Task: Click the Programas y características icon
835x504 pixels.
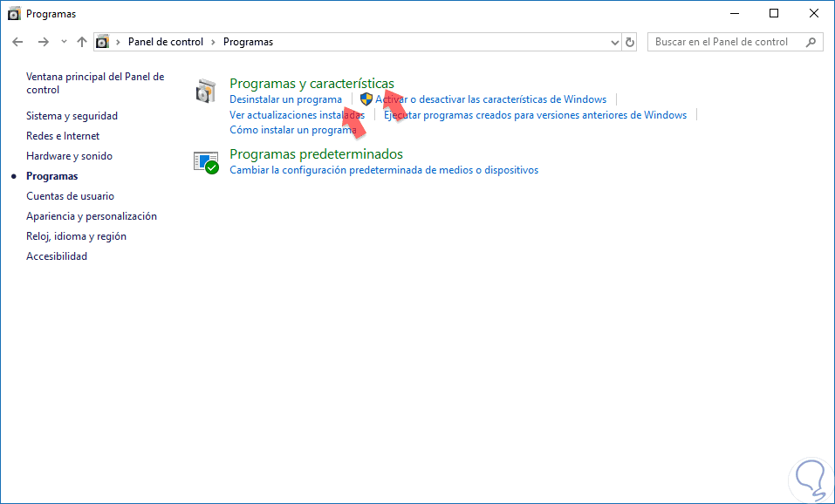Action: pyautogui.click(x=206, y=91)
